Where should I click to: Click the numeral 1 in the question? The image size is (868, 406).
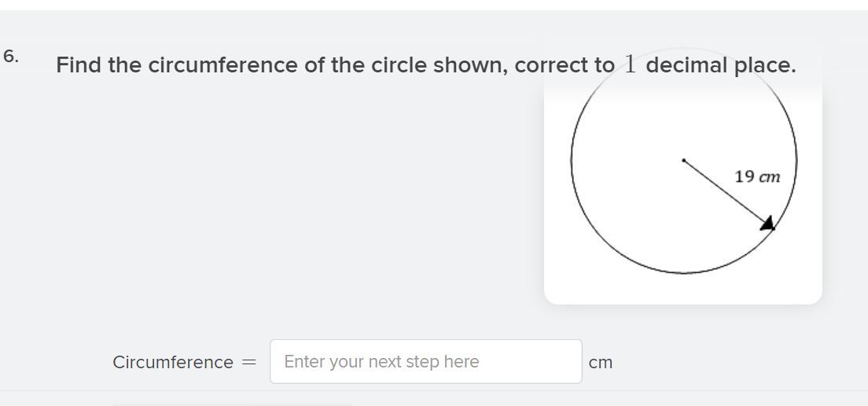630,65
